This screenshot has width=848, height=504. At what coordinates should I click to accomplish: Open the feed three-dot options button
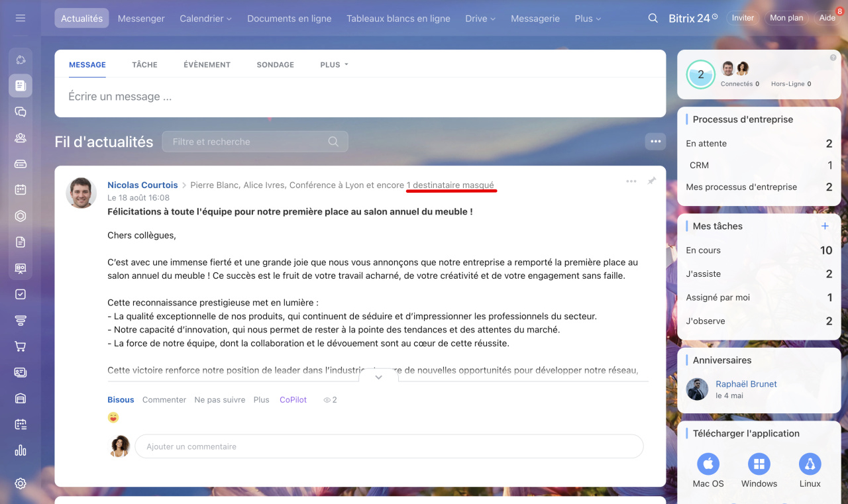click(655, 141)
